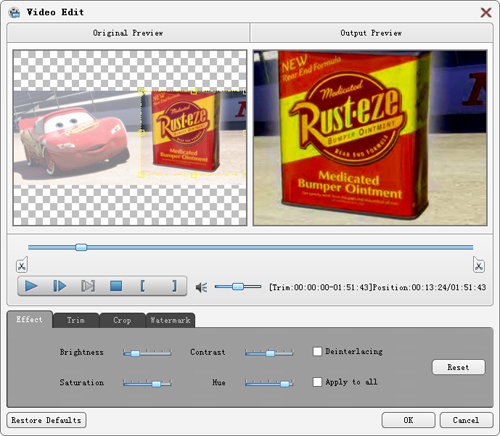Click crop box bottom-center handle
The height and width of the screenshot is (436, 500).
click(194, 175)
